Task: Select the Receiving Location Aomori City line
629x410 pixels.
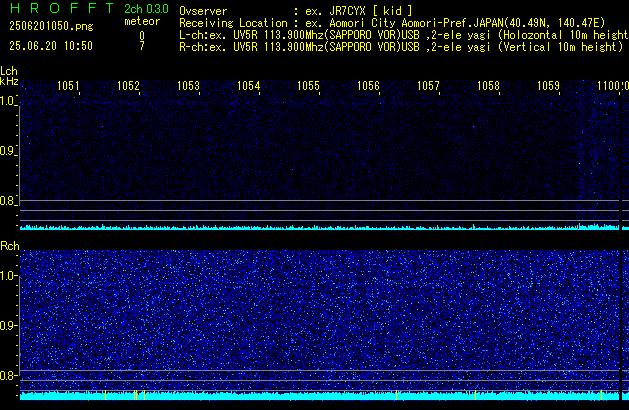Action: [392, 23]
